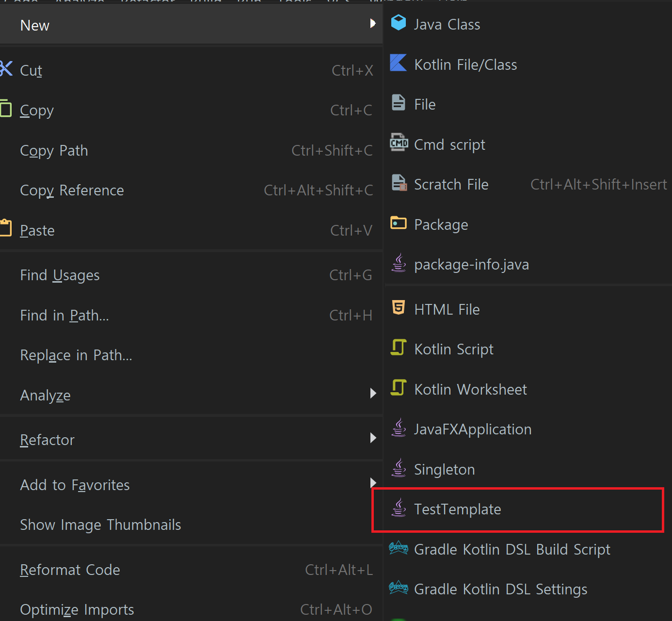Open the Analyze menu entry
The image size is (672, 621).
pos(191,395)
